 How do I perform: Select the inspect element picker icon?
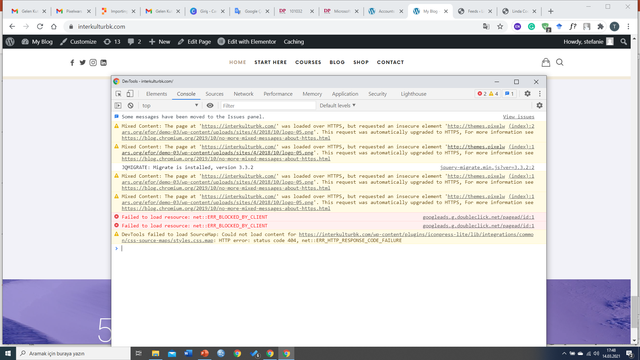[118, 94]
